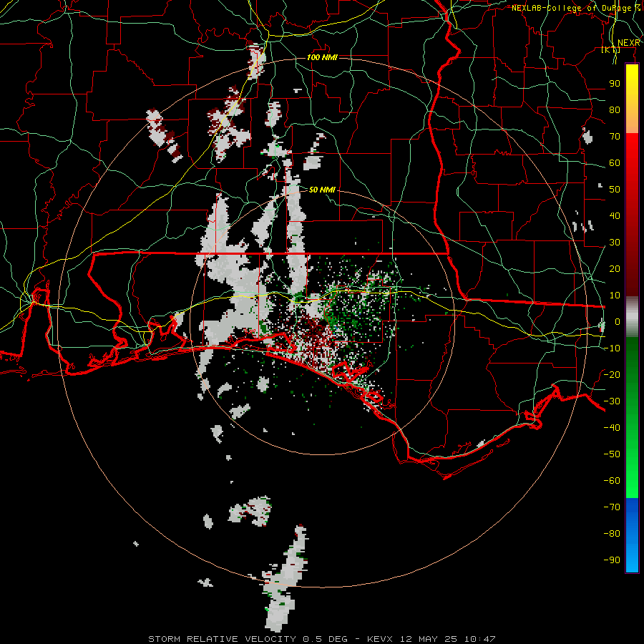644x644 pixels.
Task: Click the 60 value on velocity scale
Action: click(x=615, y=162)
